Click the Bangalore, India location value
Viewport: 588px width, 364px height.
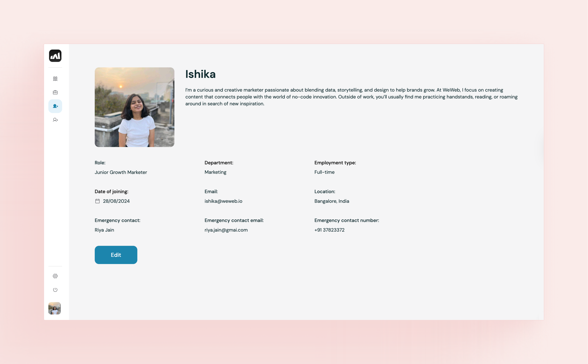point(331,201)
